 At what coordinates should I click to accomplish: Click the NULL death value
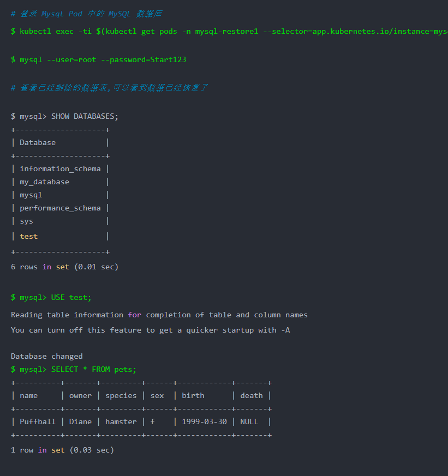[249, 421]
